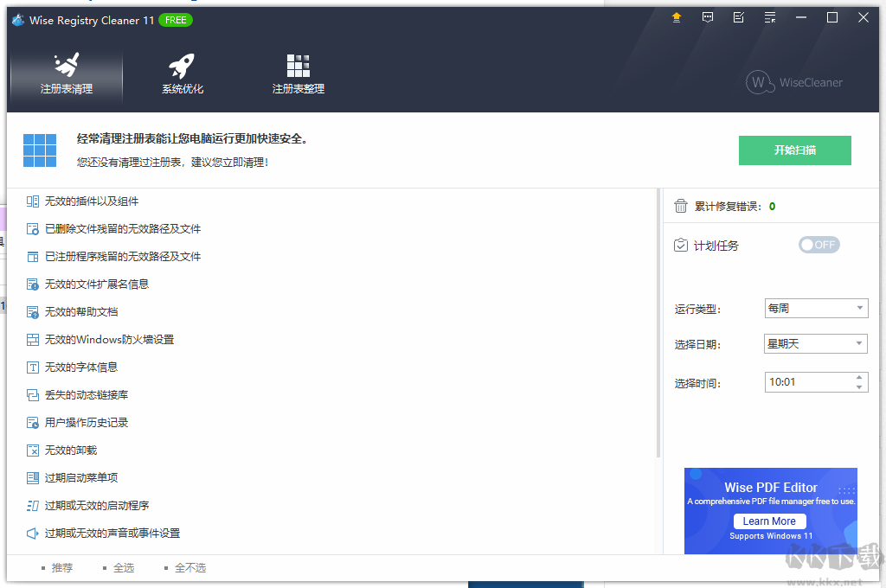
Task: Open the feedback message icon on the title bar
Action: coord(707,16)
